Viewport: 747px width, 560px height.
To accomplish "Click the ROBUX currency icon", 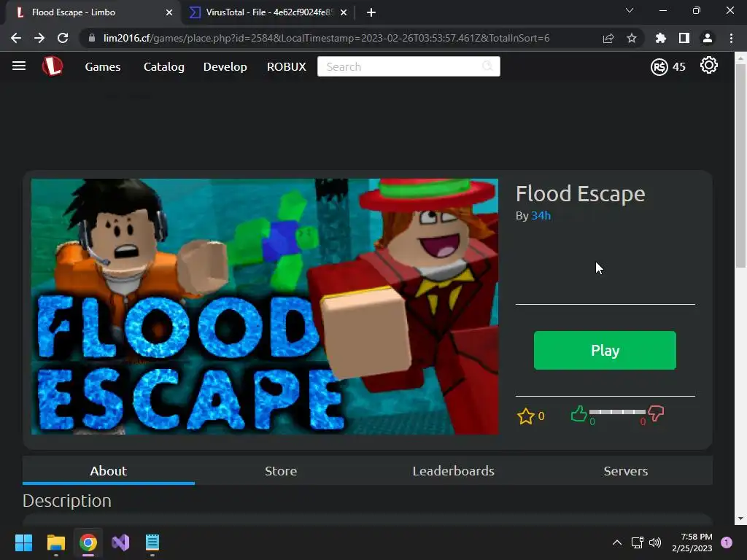I will click(659, 67).
